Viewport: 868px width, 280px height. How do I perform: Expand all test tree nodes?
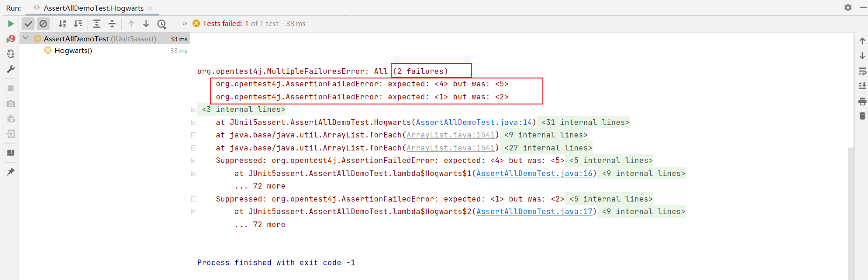coord(97,24)
